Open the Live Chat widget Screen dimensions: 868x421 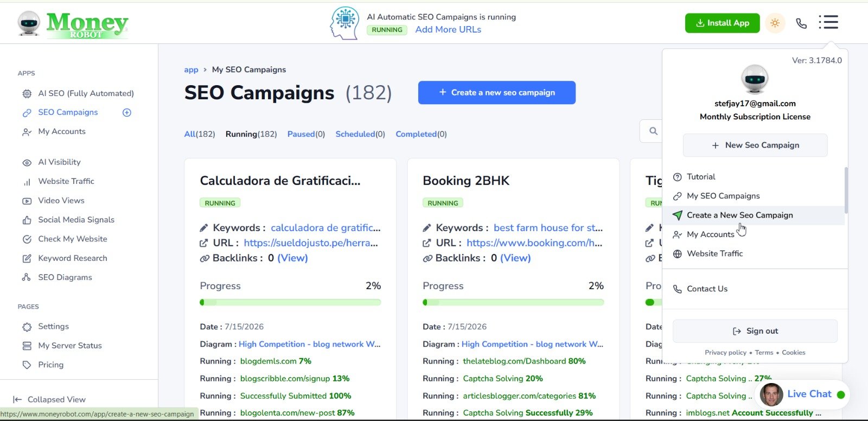802,394
